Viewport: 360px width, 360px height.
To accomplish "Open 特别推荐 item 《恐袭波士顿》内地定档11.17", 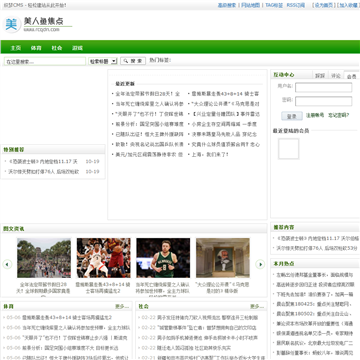I will click(43, 162).
